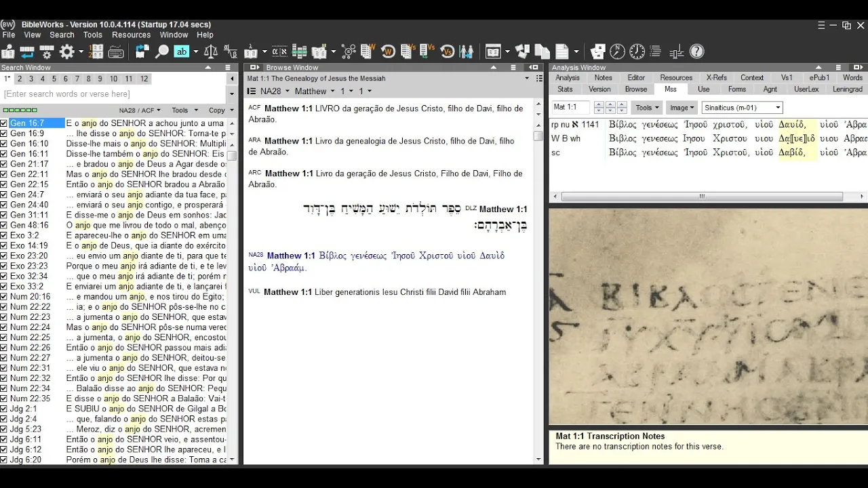Switch to the X-Refs tab
This screenshot has height=488, width=868.
click(x=716, y=77)
